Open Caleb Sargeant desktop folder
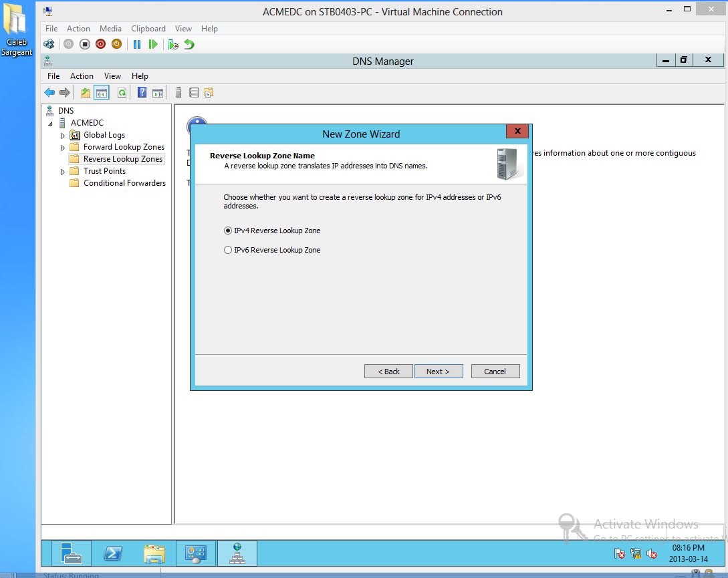 (x=17, y=29)
